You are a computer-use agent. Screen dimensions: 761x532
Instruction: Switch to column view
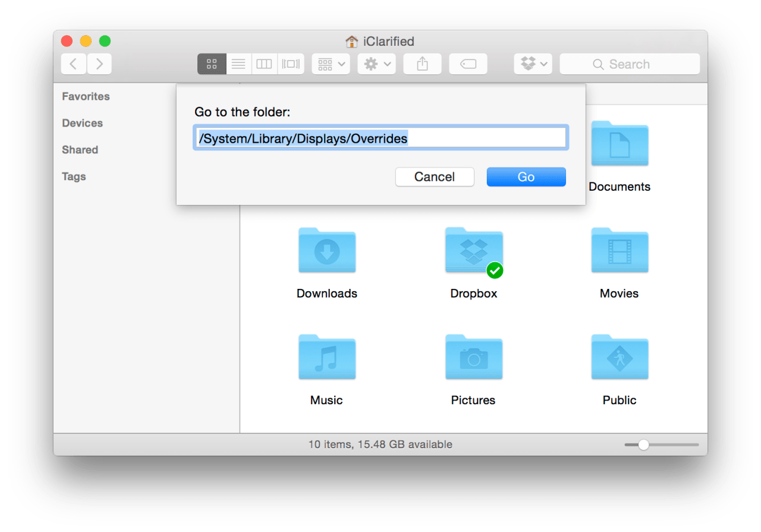(x=264, y=64)
